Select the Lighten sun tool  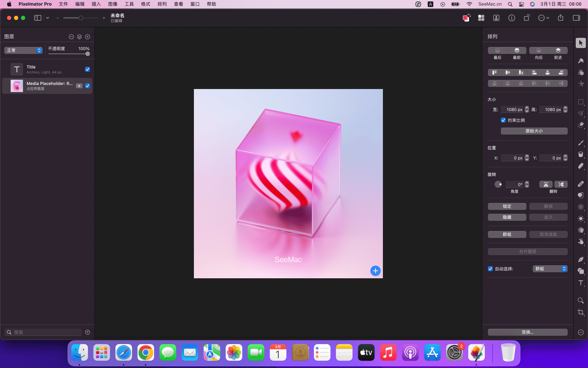581,218
